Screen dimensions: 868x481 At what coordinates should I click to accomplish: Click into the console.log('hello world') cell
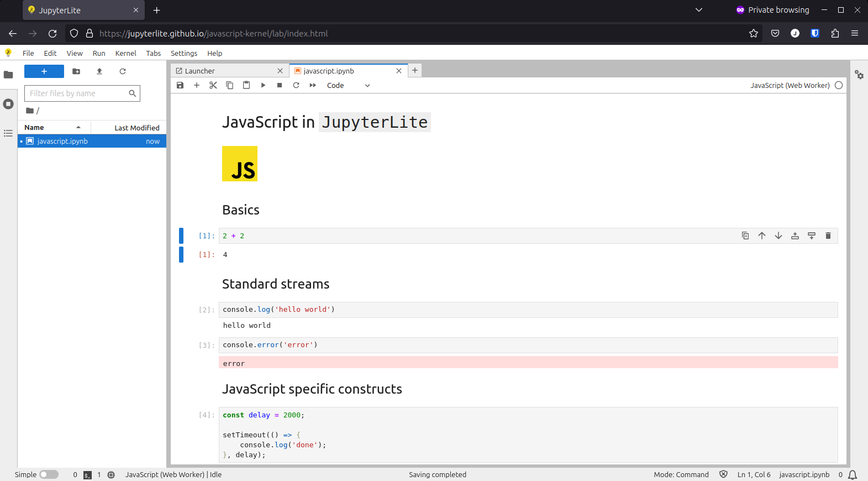point(528,310)
